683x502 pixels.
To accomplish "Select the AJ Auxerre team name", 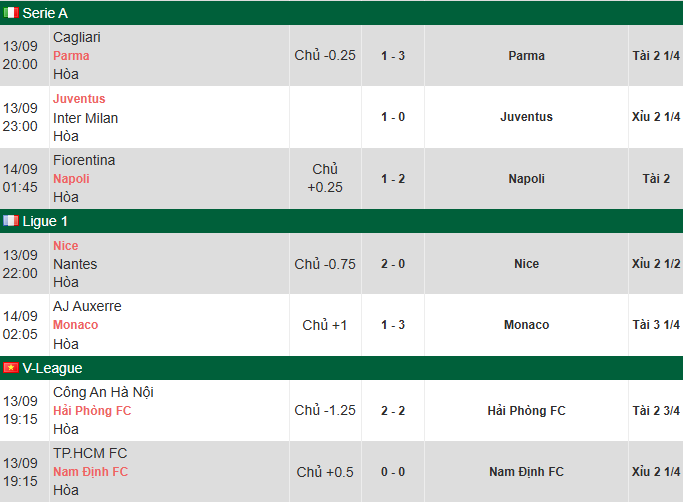I will tap(87, 306).
